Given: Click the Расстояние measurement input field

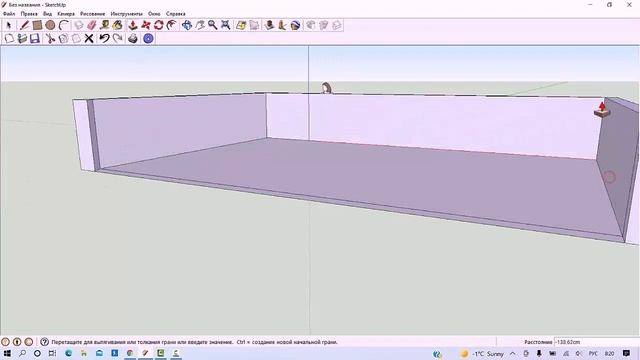Looking at the screenshot, I should tap(596, 342).
